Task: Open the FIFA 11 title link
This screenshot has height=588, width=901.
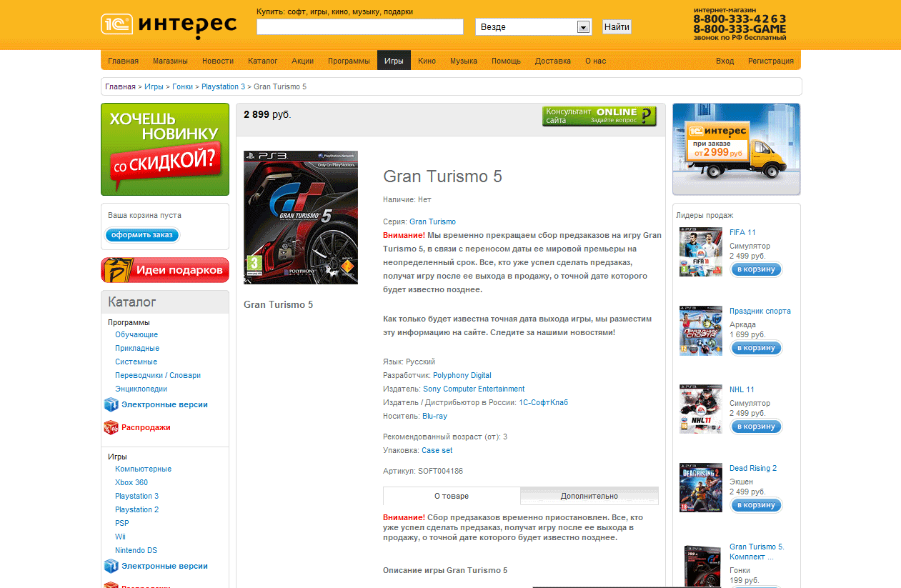Action: click(742, 232)
